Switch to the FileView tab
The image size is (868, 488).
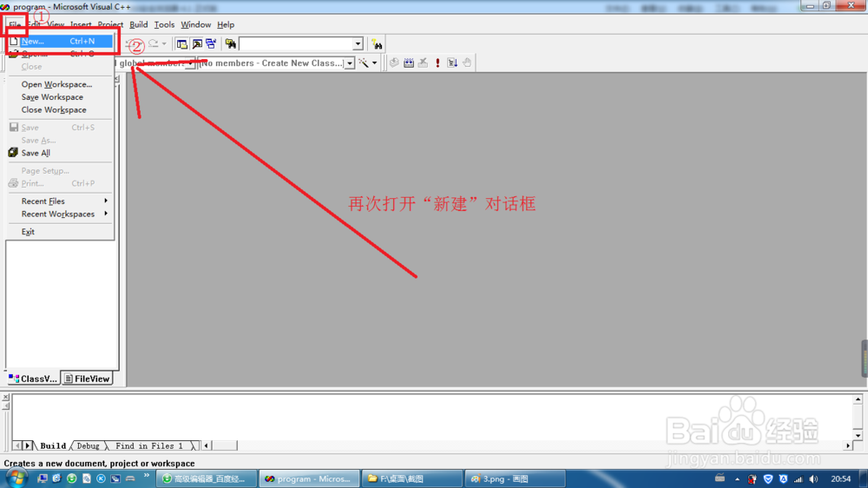click(x=87, y=379)
